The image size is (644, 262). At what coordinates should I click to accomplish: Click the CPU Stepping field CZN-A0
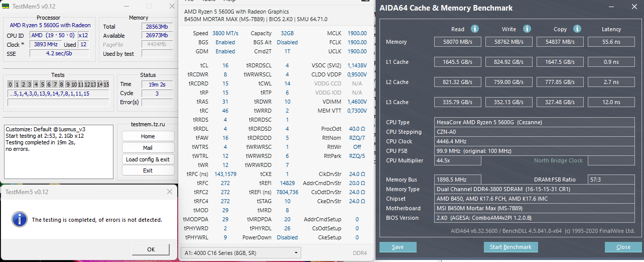coord(535,132)
